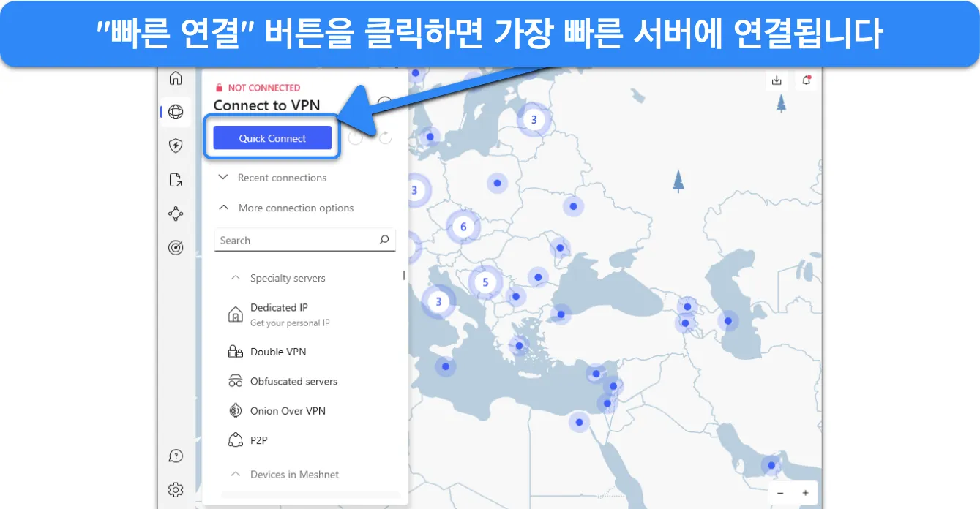Open the help chat question icon
Image resolution: width=980 pixels, height=509 pixels.
pos(176,456)
